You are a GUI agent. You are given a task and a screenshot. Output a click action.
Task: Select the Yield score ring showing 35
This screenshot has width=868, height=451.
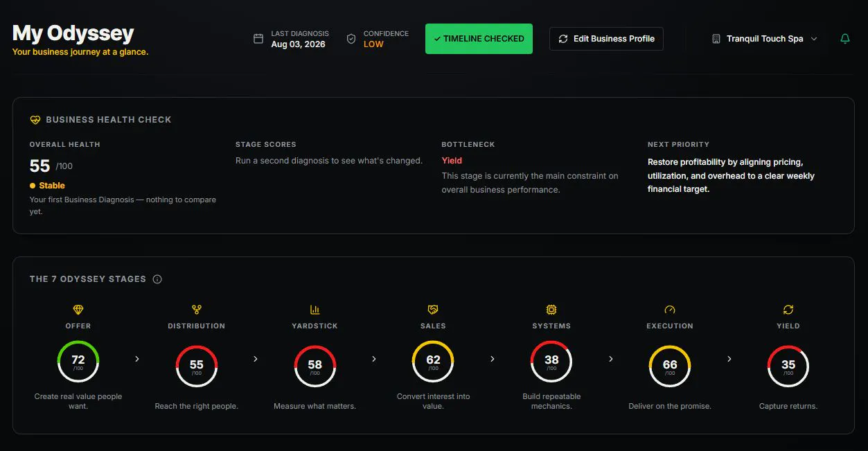pos(788,366)
